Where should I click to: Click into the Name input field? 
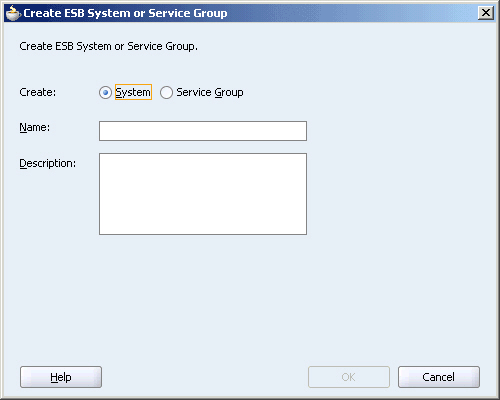click(203, 131)
